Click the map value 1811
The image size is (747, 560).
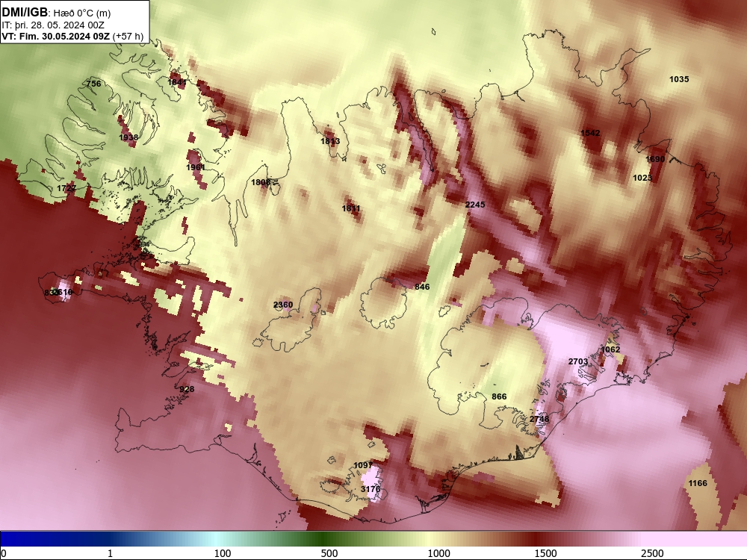click(351, 208)
